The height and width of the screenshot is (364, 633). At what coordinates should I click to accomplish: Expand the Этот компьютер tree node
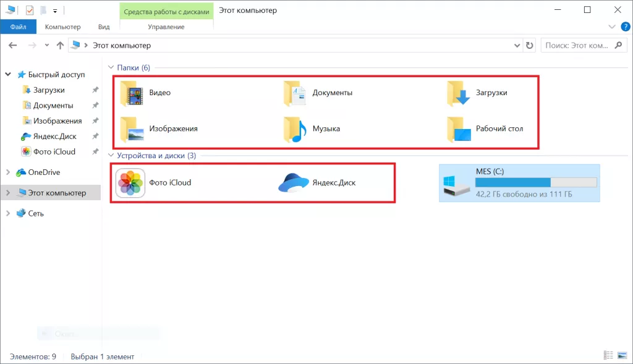point(8,193)
